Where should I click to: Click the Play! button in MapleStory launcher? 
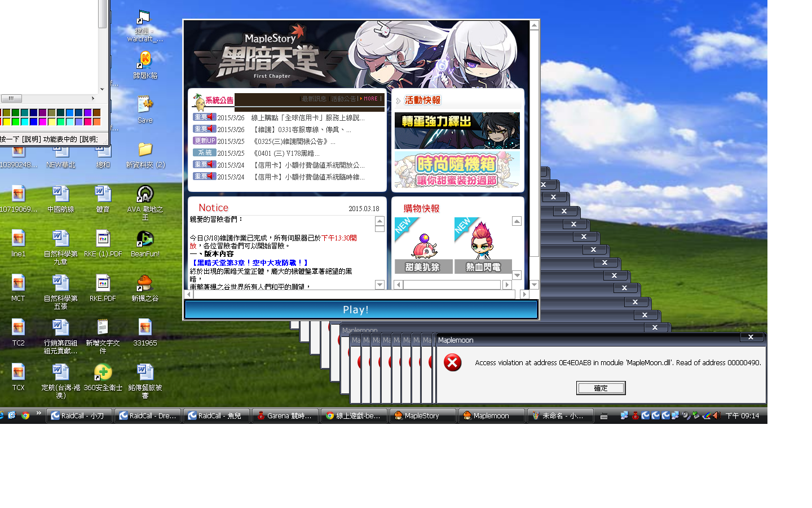coord(361,309)
